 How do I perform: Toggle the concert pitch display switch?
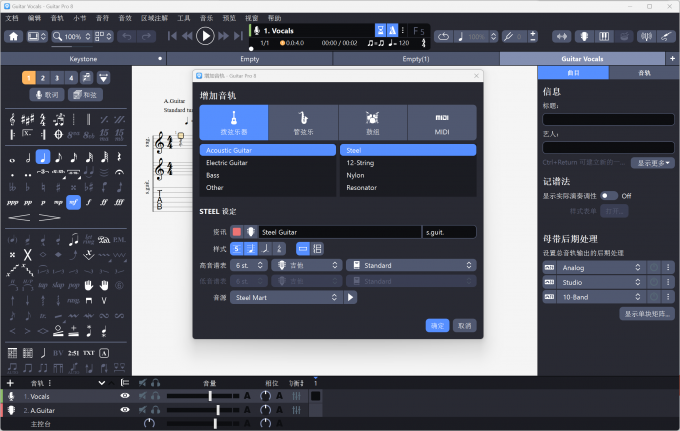608,196
